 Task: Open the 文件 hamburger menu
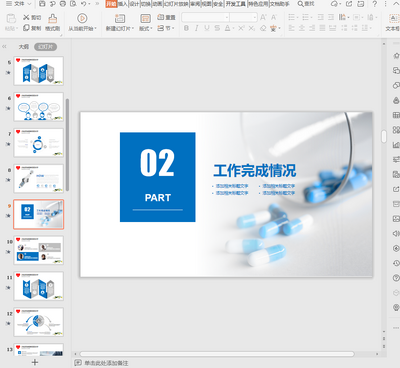[9, 4]
